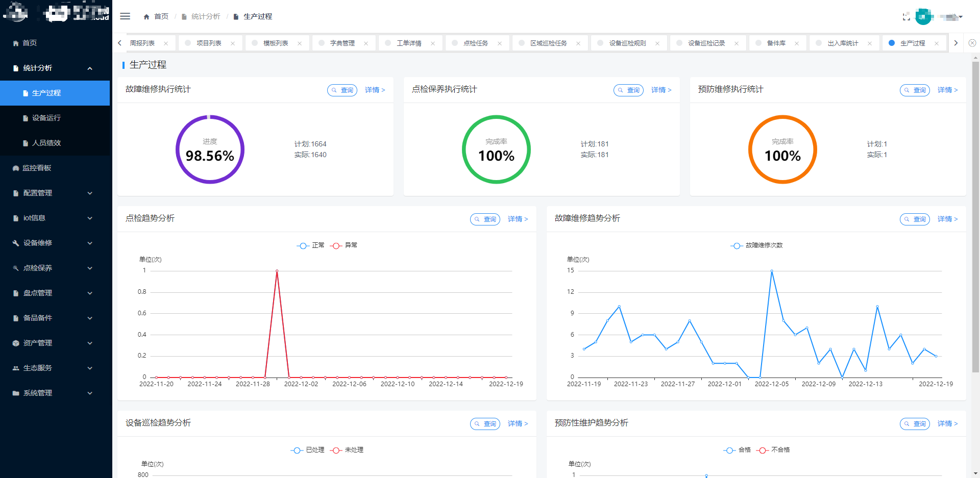Click 查询 in 故障维修执行统计 card

tap(342, 90)
